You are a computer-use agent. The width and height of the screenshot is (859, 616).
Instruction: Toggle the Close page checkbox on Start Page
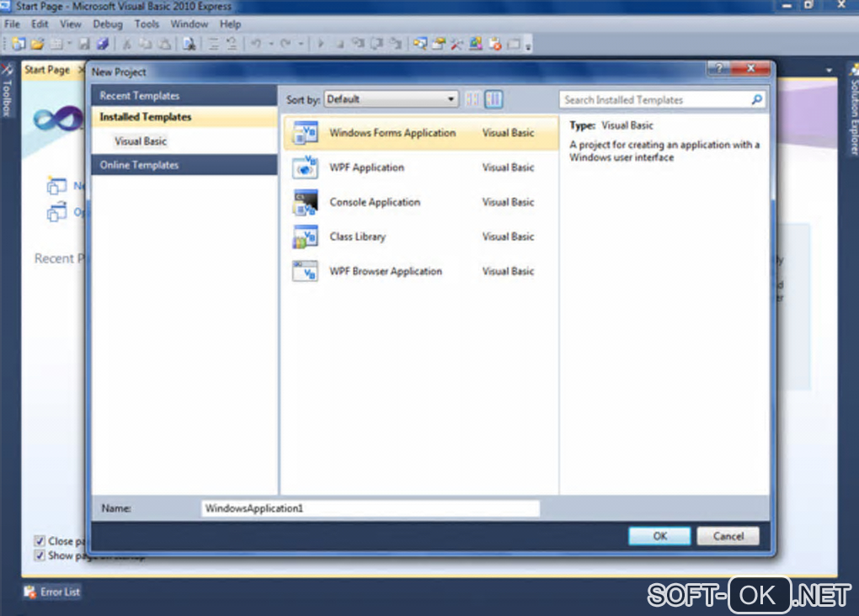point(40,541)
